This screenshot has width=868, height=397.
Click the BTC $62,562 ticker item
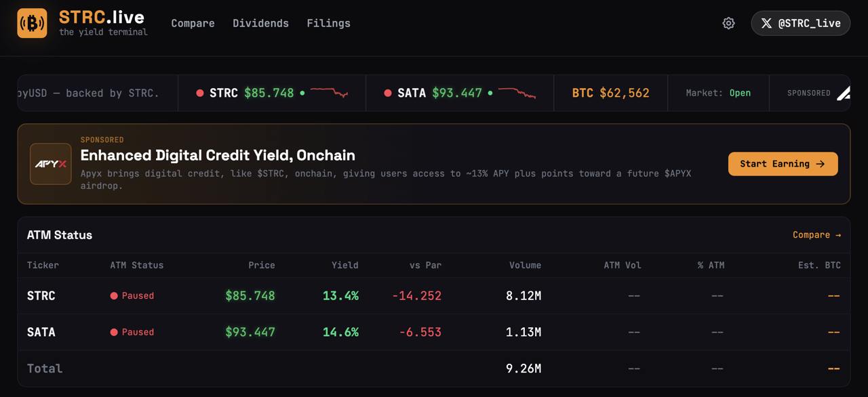(611, 93)
